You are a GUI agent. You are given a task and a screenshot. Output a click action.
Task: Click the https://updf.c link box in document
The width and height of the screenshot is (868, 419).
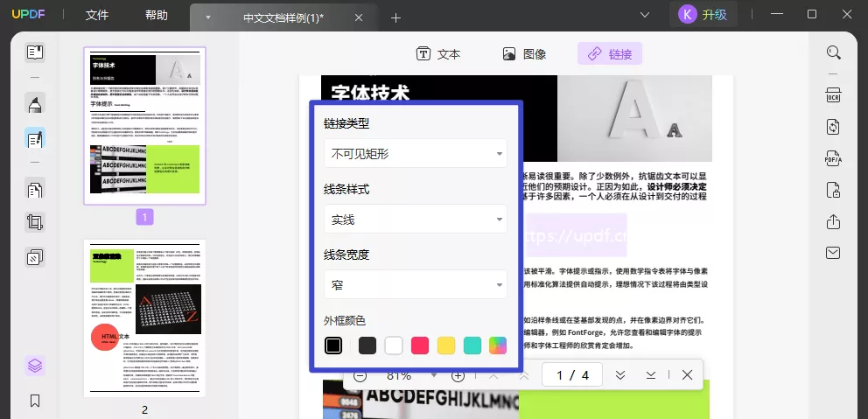(x=575, y=236)
